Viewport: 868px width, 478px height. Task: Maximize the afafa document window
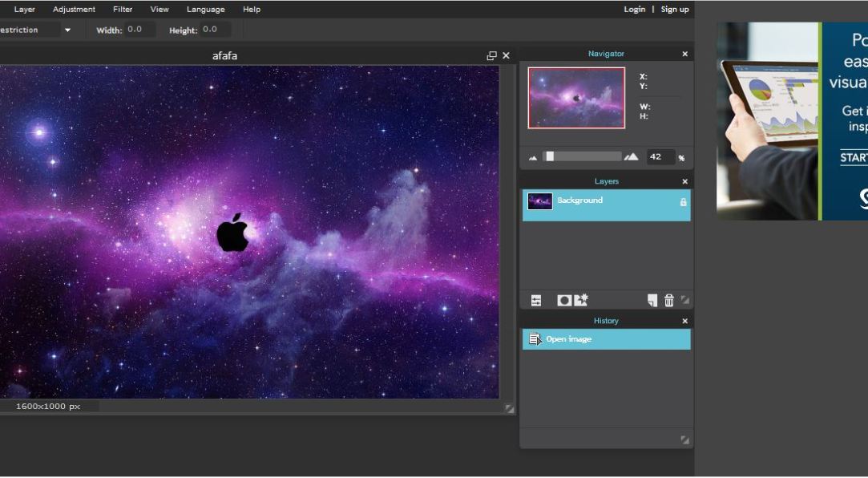pos(491,55)
